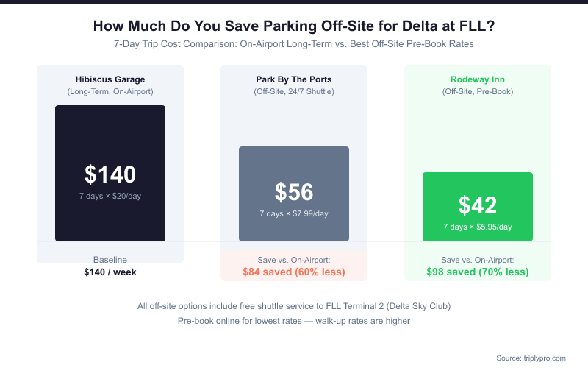Click the "$84 saved (60% less)" text

[294, 272]
